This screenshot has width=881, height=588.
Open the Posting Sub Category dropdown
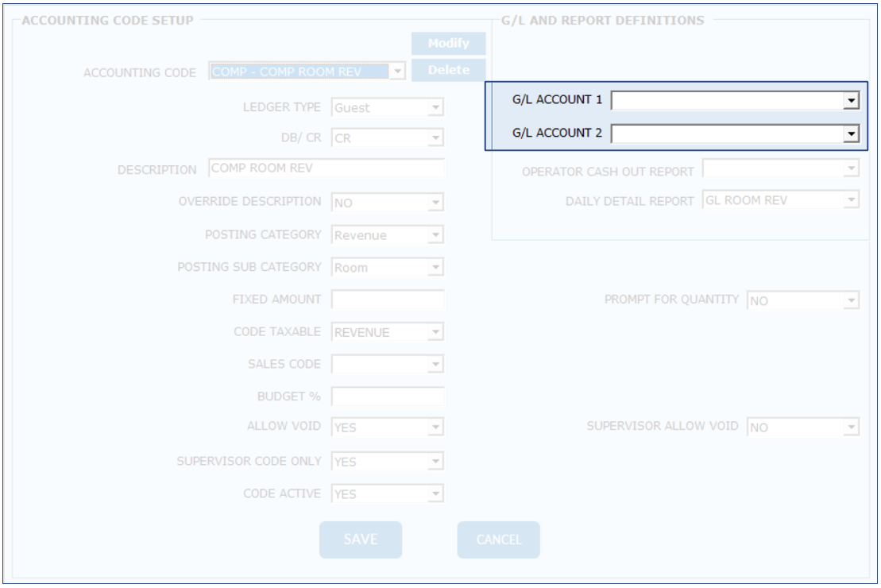[435, 268]
